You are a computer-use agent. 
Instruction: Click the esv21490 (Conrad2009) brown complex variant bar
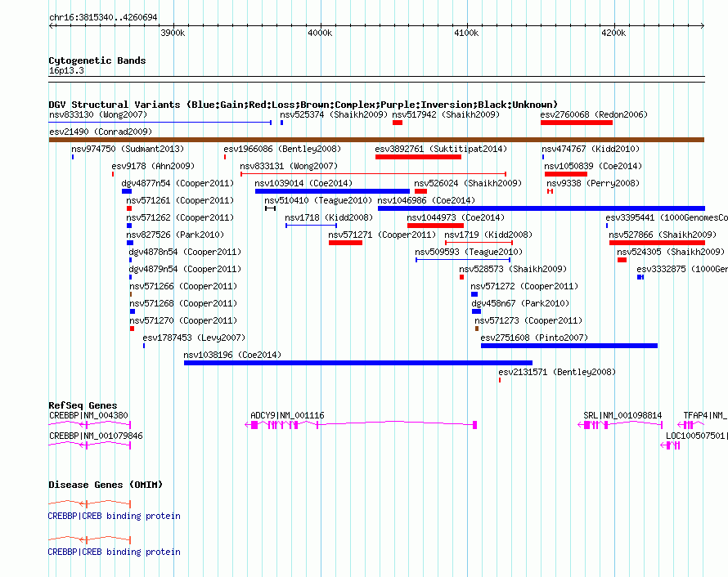click(x=376, y=140)
